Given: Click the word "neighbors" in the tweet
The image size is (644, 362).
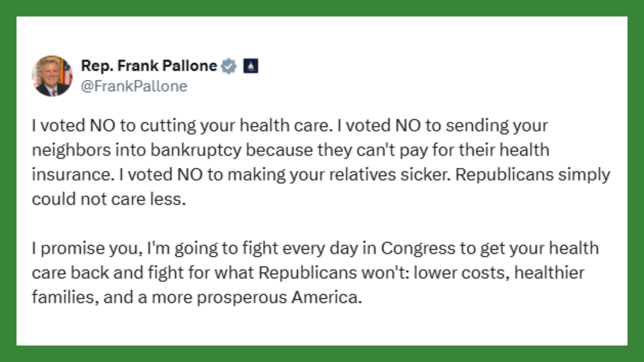Looking at the screenshot, I should click(71, 150).
